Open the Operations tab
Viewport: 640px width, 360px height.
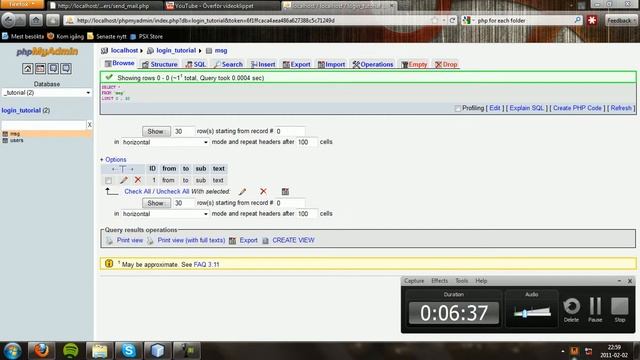[373, 64]
